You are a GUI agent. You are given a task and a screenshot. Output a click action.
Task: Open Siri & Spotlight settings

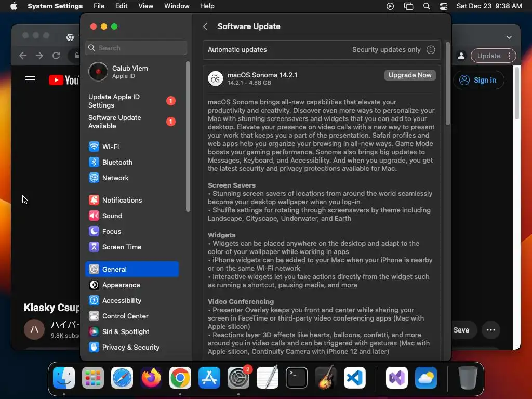point(131,332)
